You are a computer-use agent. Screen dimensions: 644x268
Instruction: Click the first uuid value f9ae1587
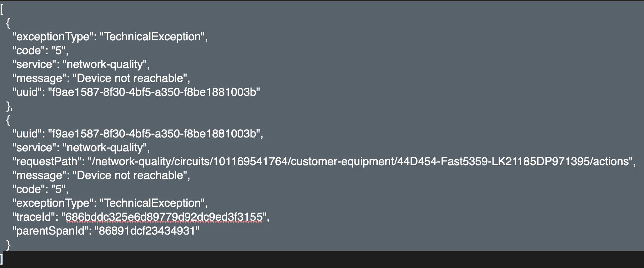[154, 92]
